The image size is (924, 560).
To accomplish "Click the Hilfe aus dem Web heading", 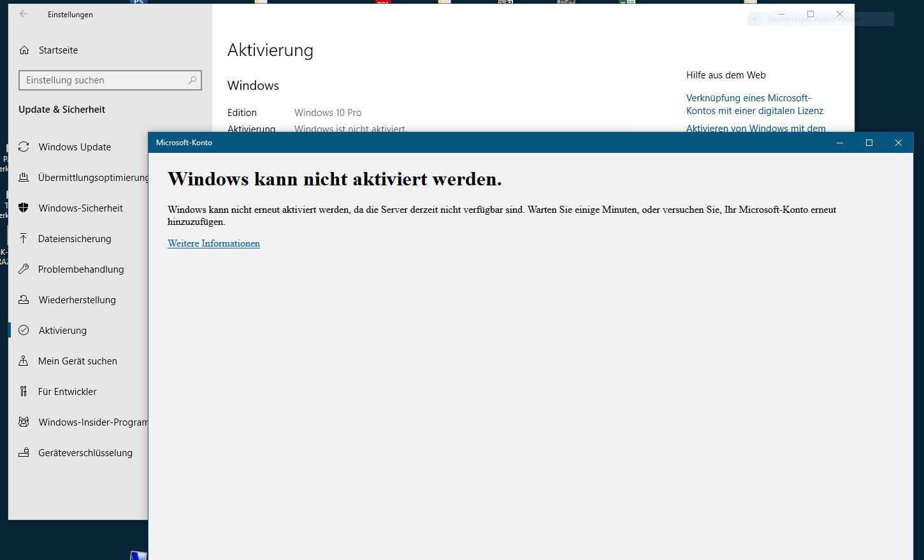I will [726, 75].
